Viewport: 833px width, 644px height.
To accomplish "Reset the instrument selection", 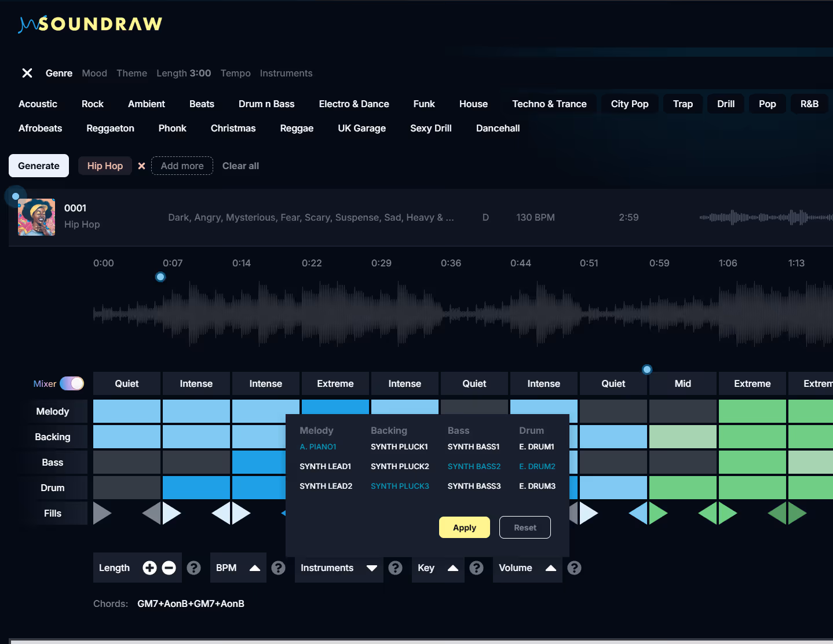I will click(525, 528).
